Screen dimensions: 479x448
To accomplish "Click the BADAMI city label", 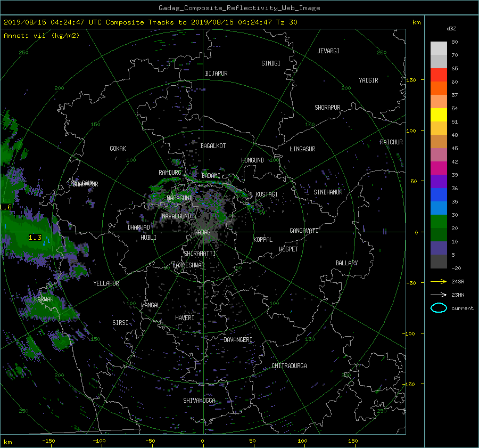I will point(211,176).
